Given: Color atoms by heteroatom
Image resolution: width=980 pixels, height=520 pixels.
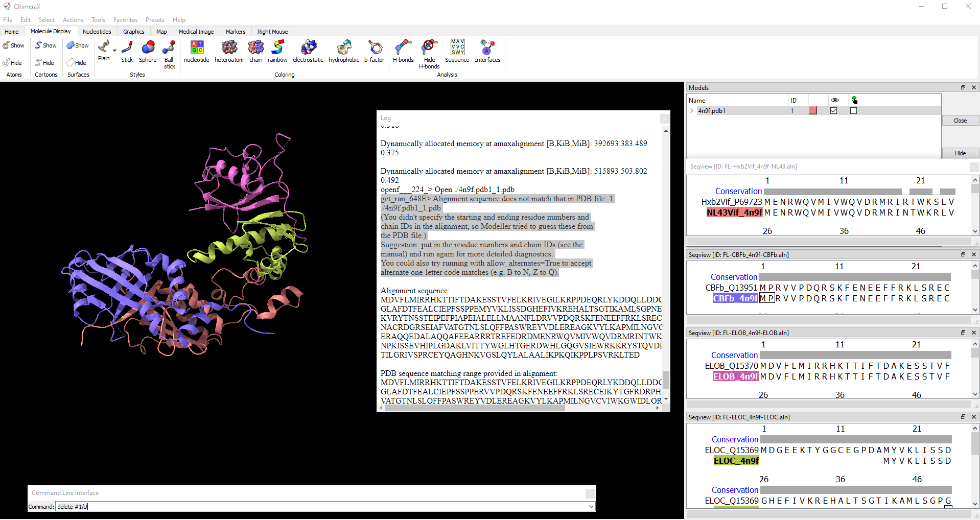Looking at the screenshot, I should pyautogui.click(x=229, y=52).
